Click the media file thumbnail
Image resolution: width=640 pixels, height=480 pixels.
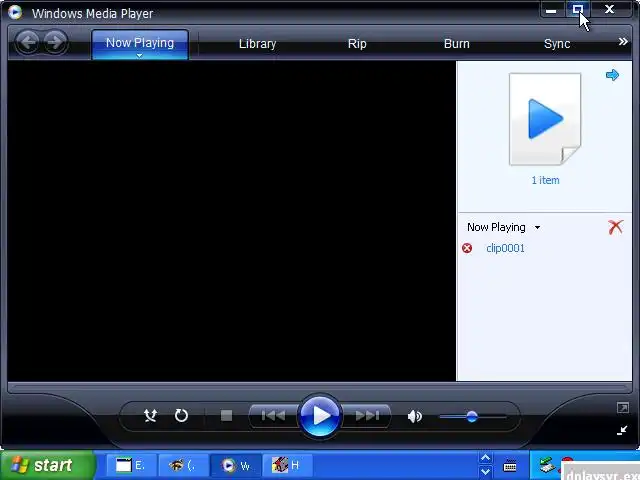(x=545, y=119)
